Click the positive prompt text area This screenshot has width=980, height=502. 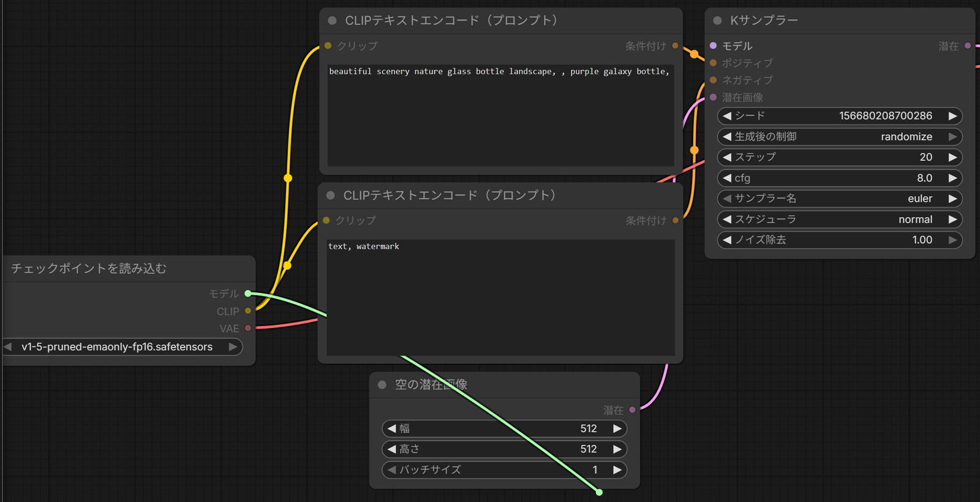click(x=500, y=115)
